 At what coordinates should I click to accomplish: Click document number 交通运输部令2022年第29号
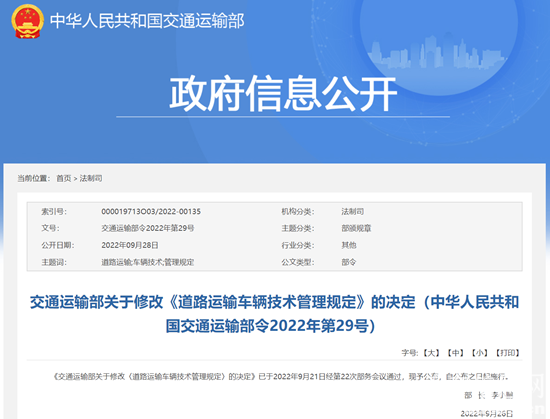pos(148,228)
